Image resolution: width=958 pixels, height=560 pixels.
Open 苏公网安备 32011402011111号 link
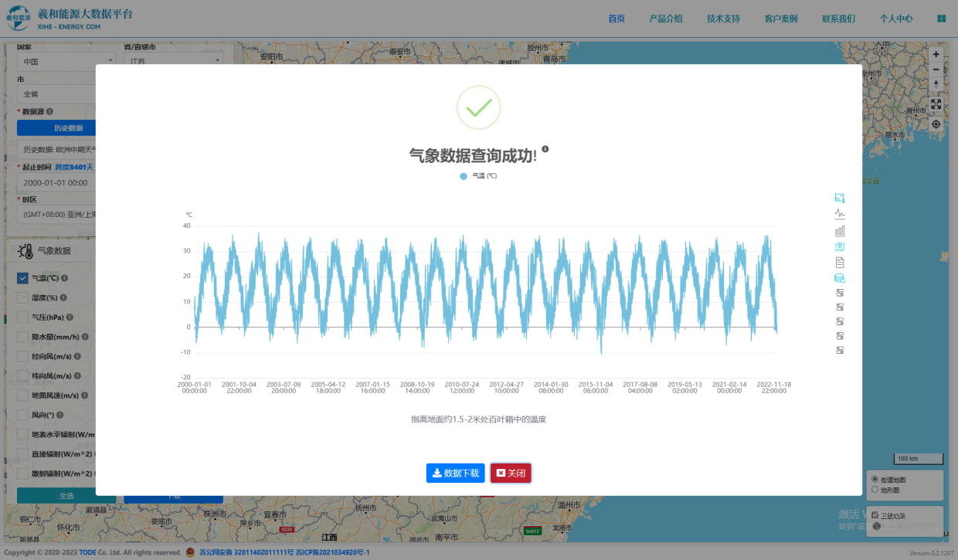pos(246,552)
